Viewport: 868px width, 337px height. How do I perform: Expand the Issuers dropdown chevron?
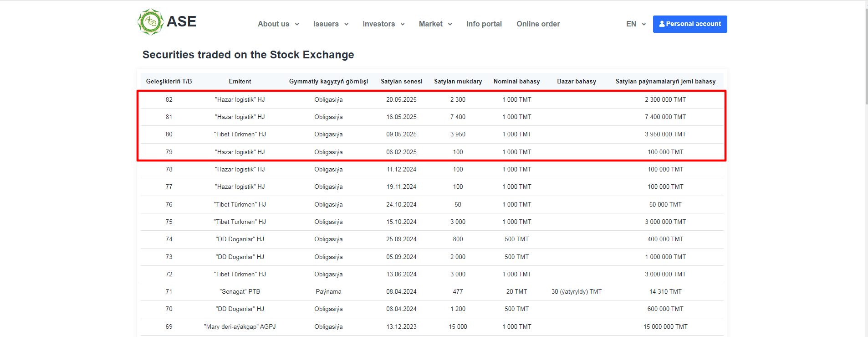pyautogui.click(x=346, y=24)
